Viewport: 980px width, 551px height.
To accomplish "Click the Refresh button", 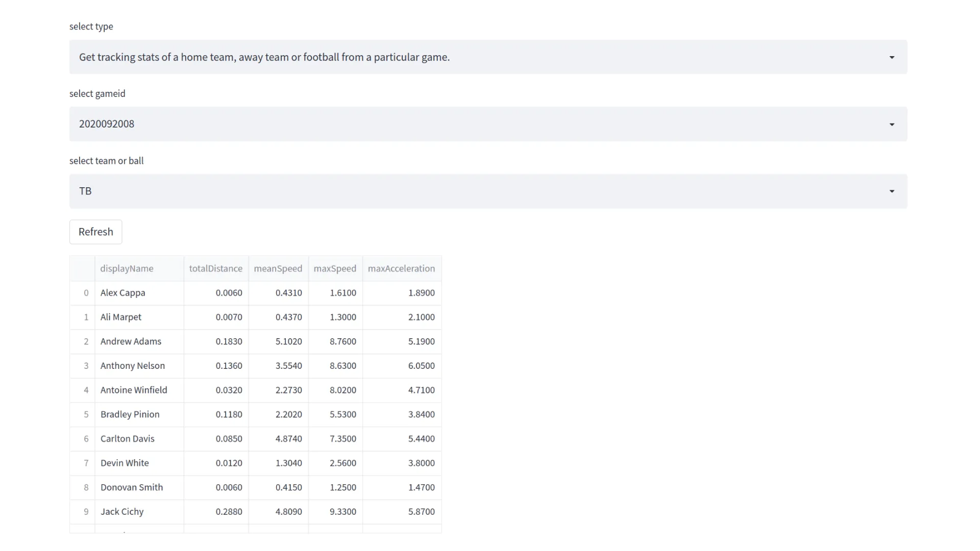I will pos(95,232).
